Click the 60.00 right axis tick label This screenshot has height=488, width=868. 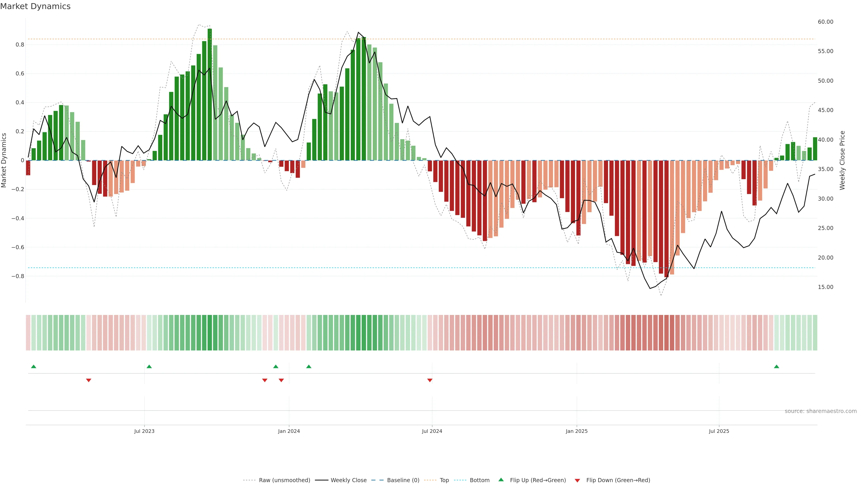825,22
